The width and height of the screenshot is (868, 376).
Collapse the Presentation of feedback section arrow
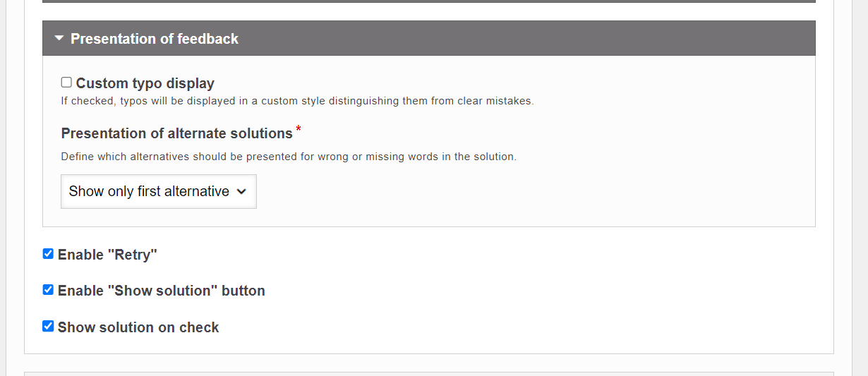point(59,38)
